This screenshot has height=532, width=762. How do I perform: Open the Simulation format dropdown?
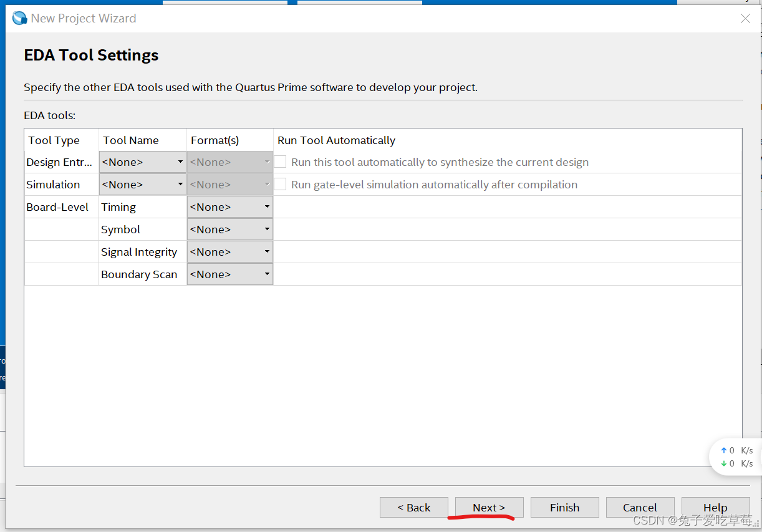pyautogui.click(x=229, y=185)
